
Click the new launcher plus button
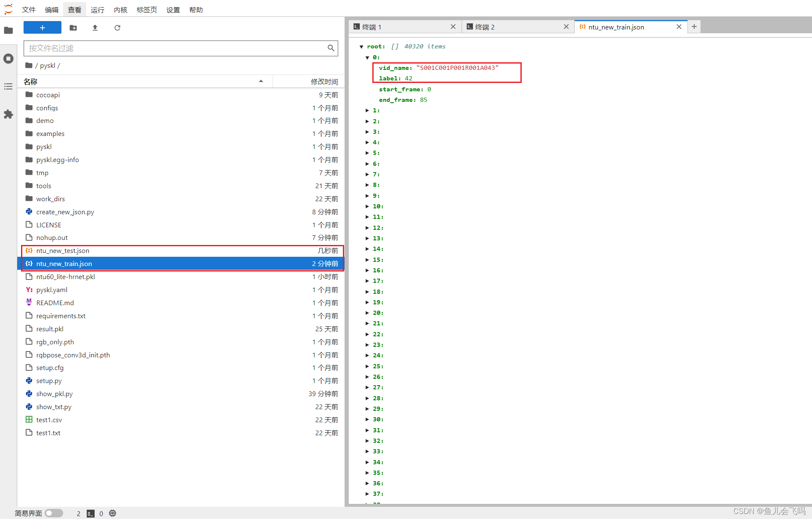click(x=42, y=28)
